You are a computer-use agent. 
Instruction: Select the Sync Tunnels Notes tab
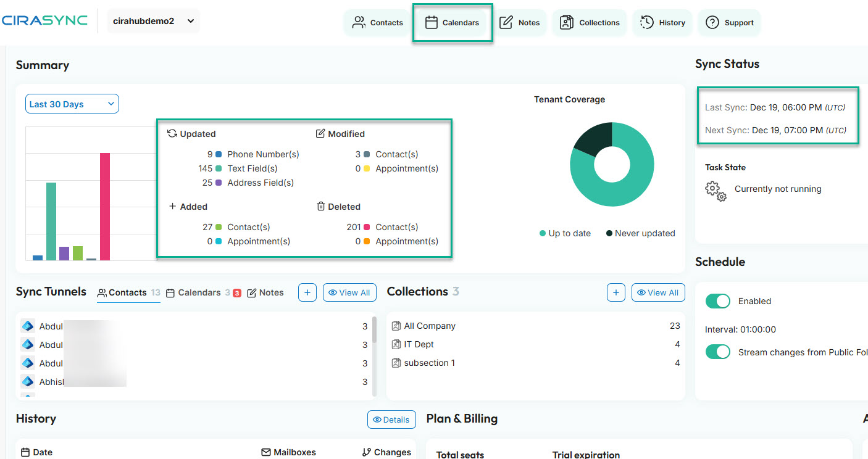tap(265, 292)
